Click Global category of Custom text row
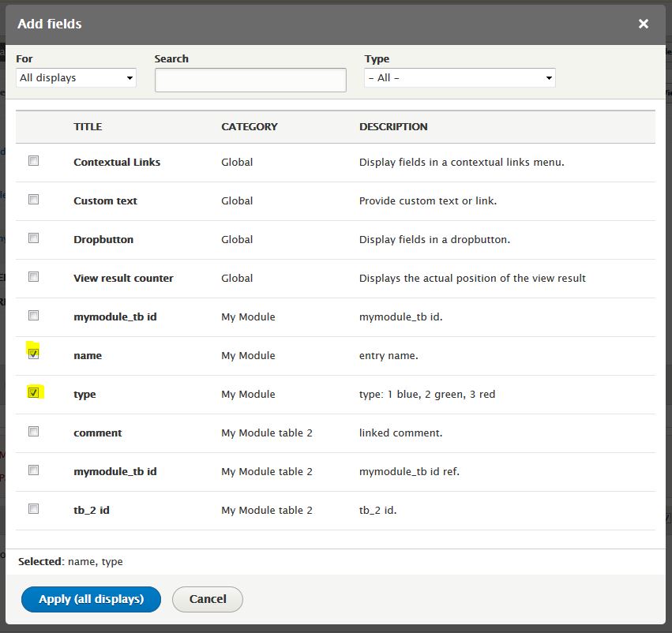This screenshot has height=633, width=672. point(237,200)
